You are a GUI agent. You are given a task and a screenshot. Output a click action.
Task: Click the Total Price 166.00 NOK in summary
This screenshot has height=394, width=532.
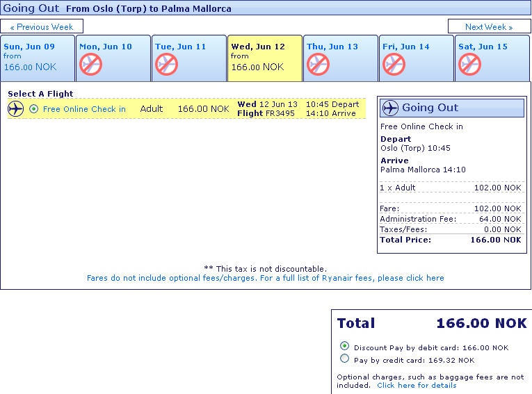(496, 240)
